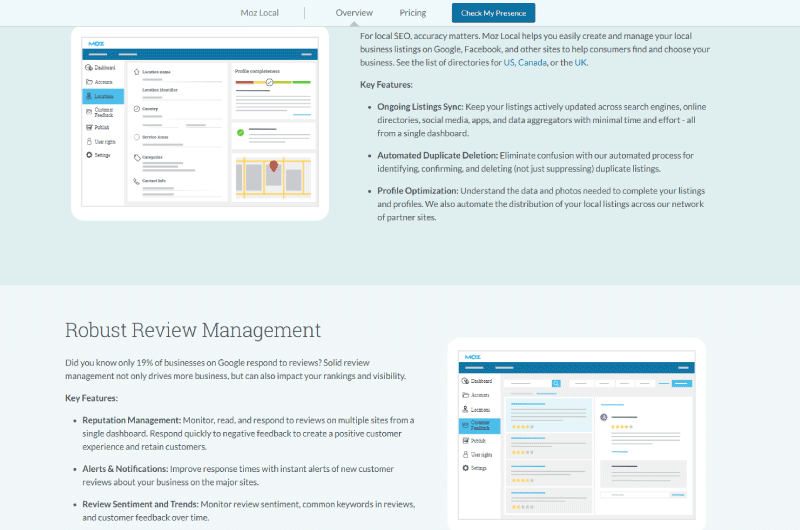Click the Moz logo in review illustration

pos(472,357)
